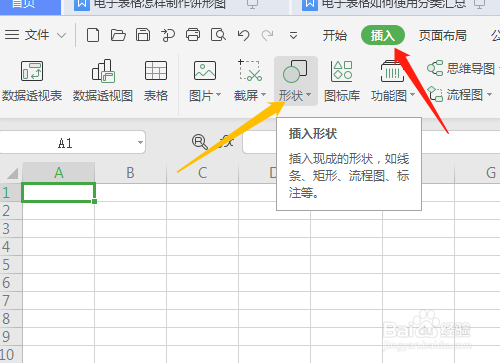Click the 形状 shapes icon
The width and height of the screenshot is (500, 363).
tap(295, 71)
